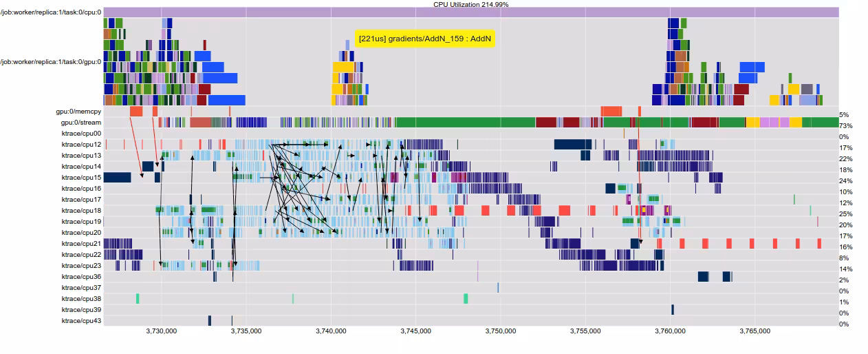868x354 pixels.
Task: Click the 3,740,000 time axis marker
Action: pos(332,331)
